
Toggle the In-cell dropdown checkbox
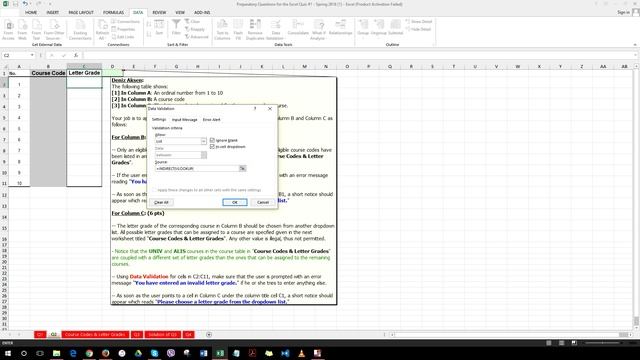pos(212,147)
